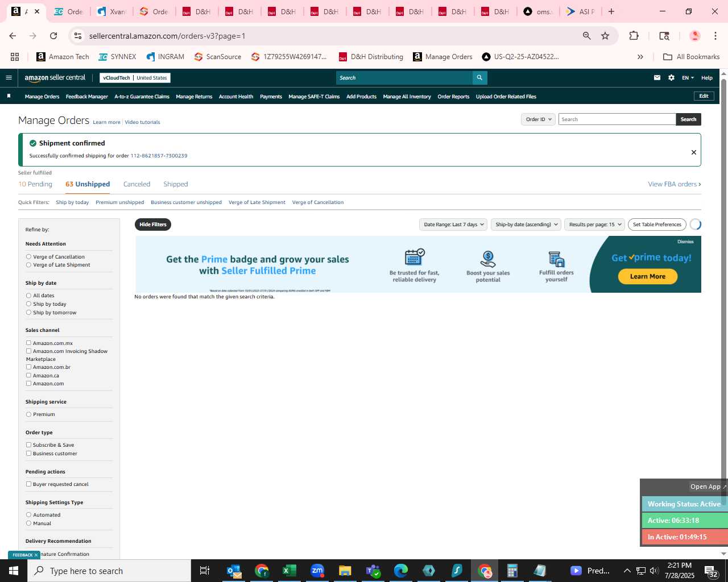Viewport: 728px width, 582px height.
Task: Open Outlook from the taskbar
Action: click(234, 571)
